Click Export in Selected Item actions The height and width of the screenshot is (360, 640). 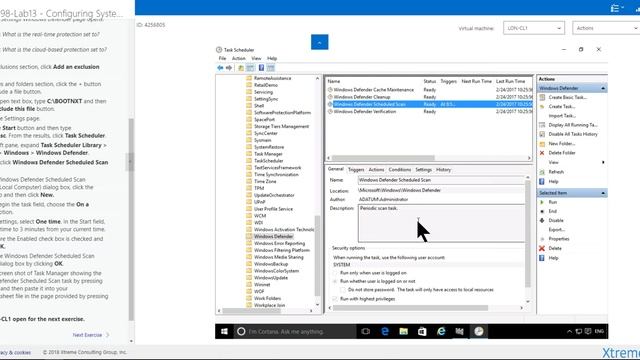point(556,230)
